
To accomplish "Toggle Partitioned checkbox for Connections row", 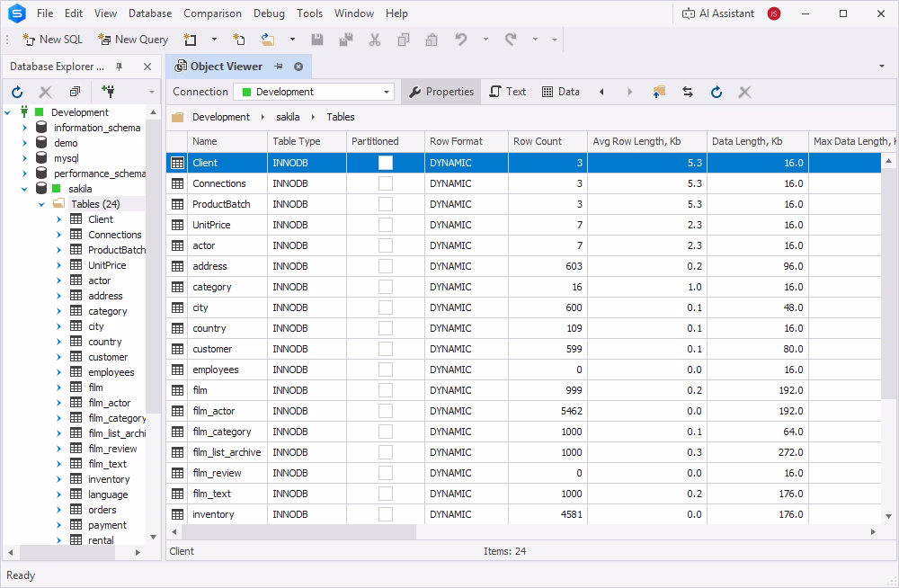I will click(x=386, y=183).
